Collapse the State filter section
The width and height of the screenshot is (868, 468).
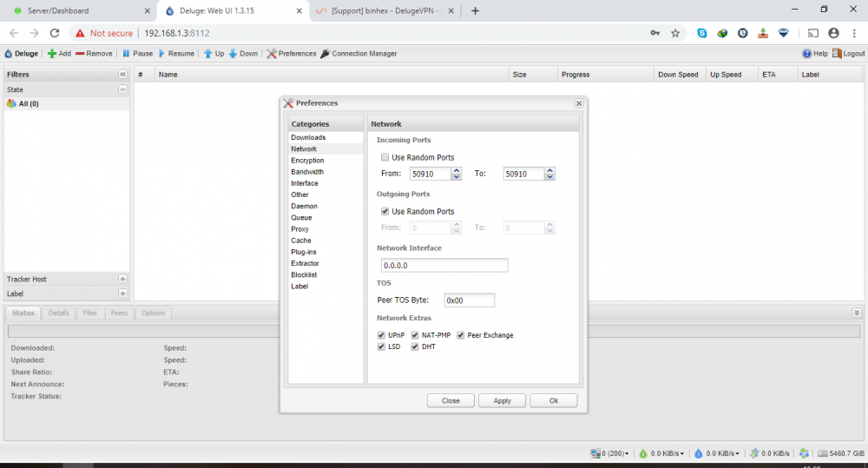123,89
